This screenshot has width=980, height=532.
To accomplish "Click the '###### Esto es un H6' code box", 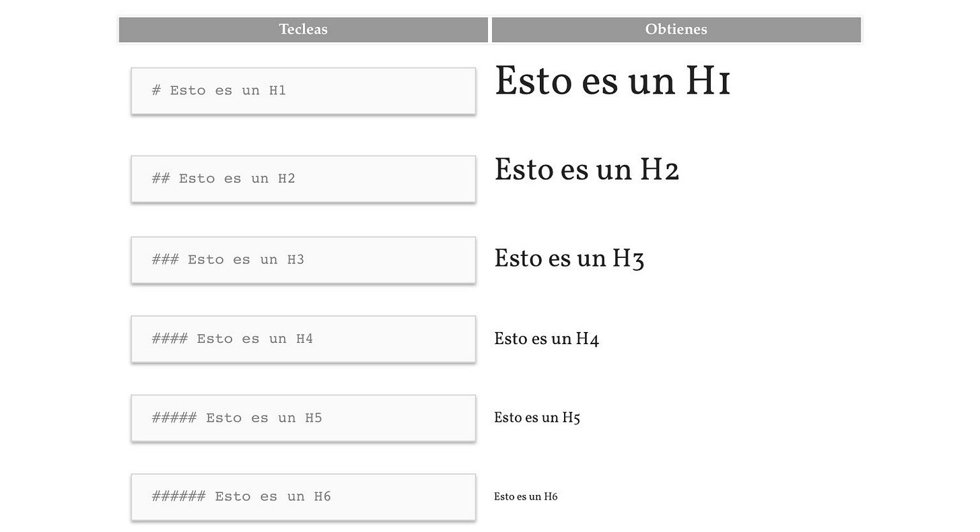I will [304, 497].
